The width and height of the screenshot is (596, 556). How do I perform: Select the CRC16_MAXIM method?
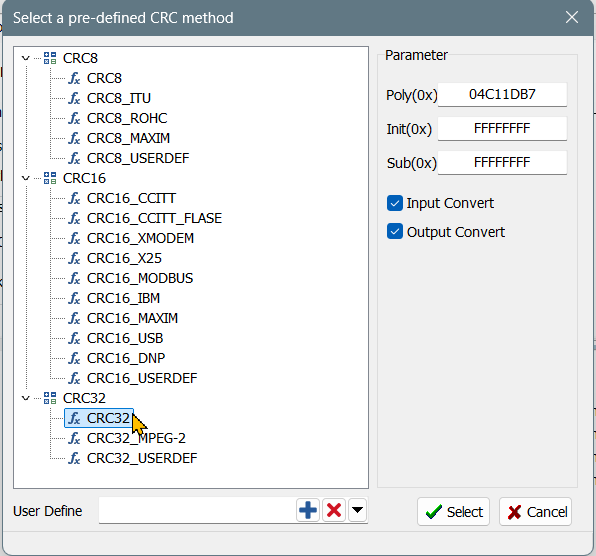(x=132, y=318)
